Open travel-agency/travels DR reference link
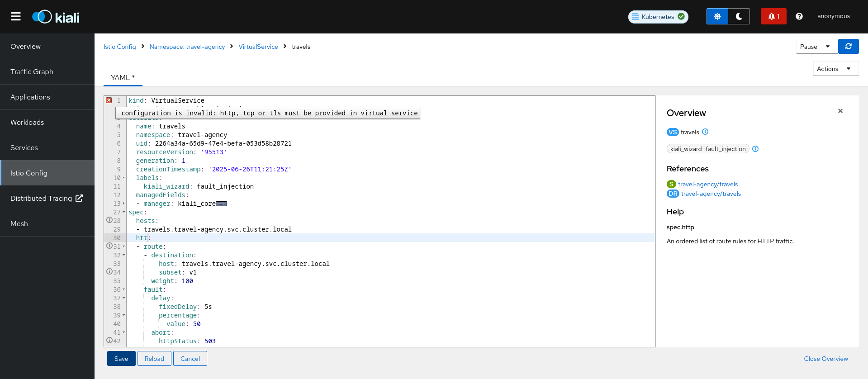Viewport: 868px width, 379px height. pyautogui.click(x=711, y=194)
